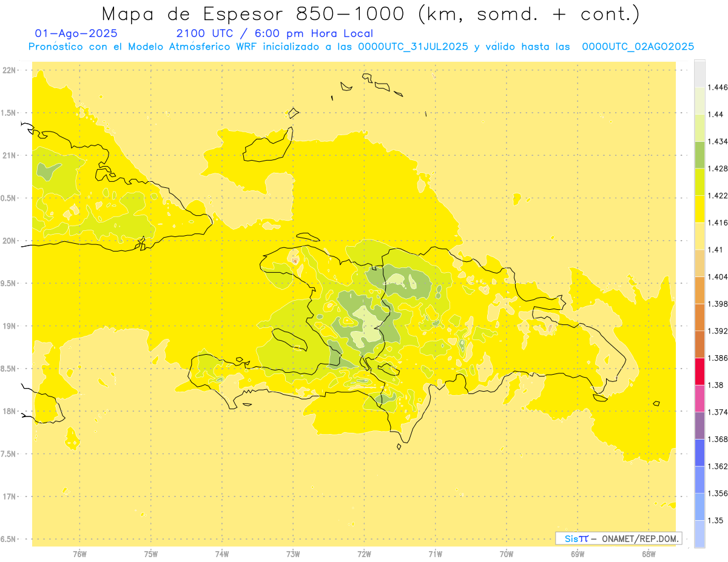Click the legend value 1.374
728x562 pixels.
[x=718, y=412]
